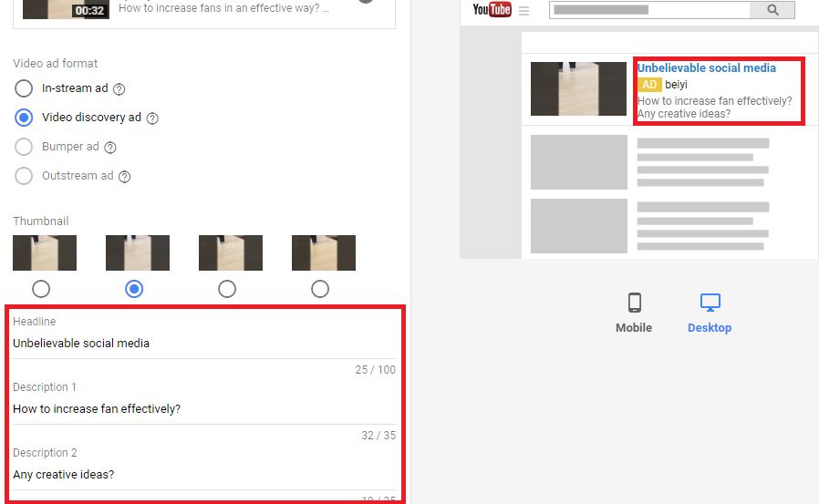Click the Bumper ad question mark icon
Viewport: 819px width, 504px height.
(x=109, y=148)
